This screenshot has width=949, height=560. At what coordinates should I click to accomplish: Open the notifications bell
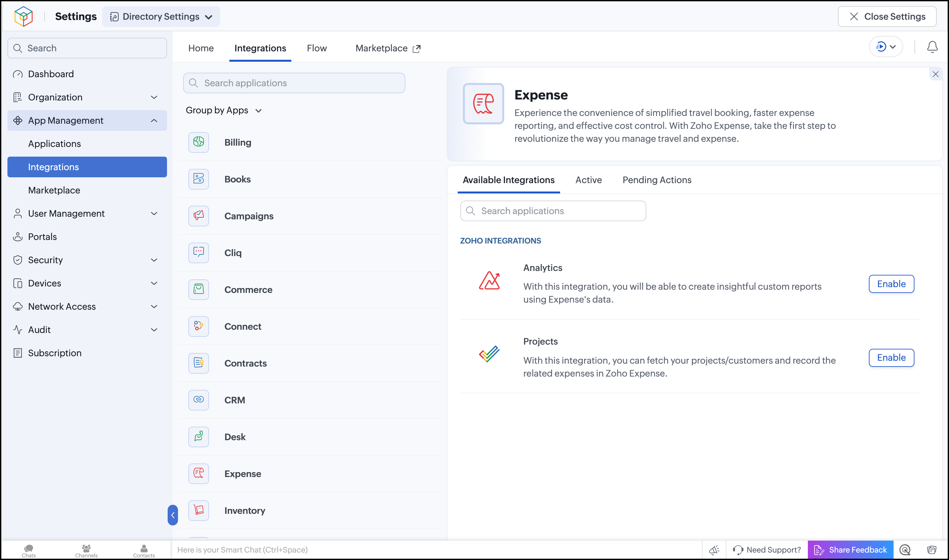coord(933,47)
